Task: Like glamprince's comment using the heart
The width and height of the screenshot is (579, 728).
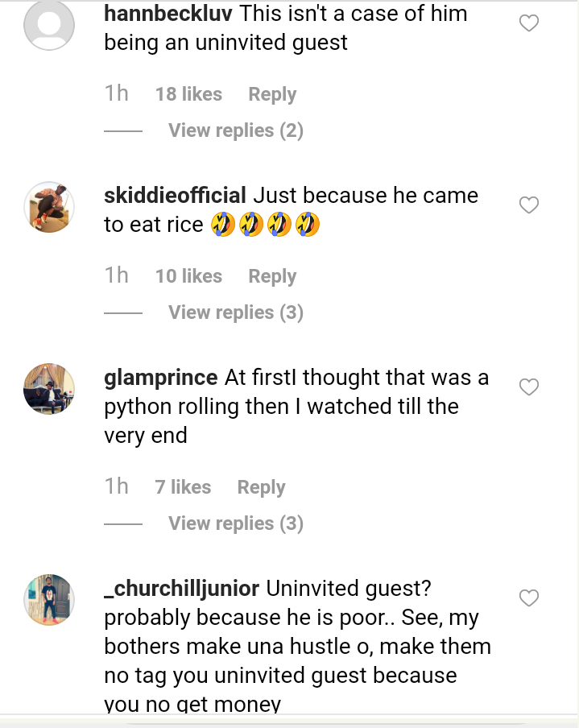Action: tap(528, 388)
